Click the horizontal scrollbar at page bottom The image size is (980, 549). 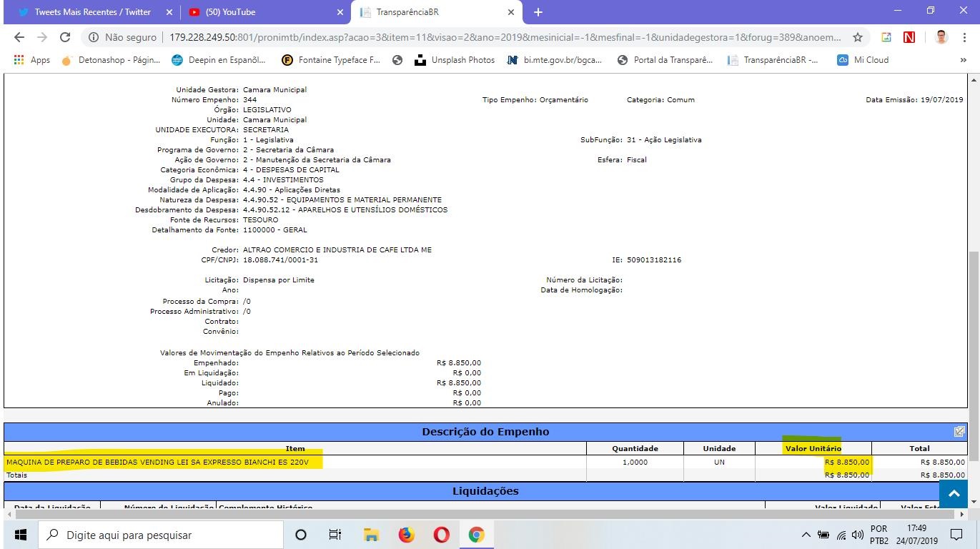[x=486, y=514]
